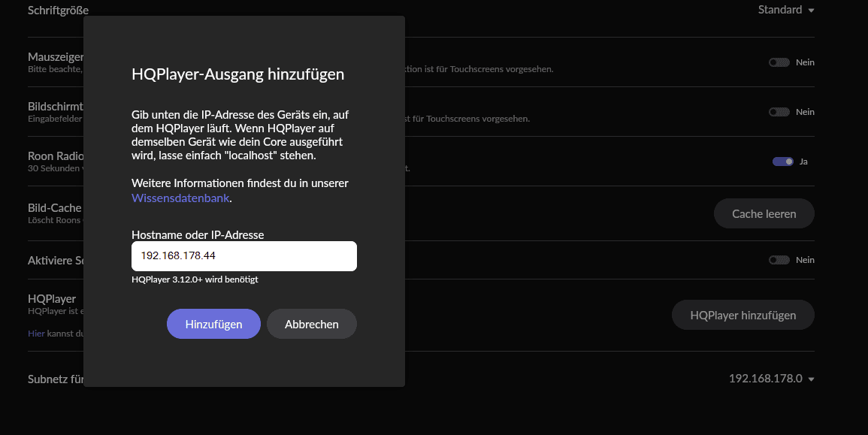Click the Hinzufügen button in the dialog
This screenshot has width=868, height=435.
(x=213, y=324)
